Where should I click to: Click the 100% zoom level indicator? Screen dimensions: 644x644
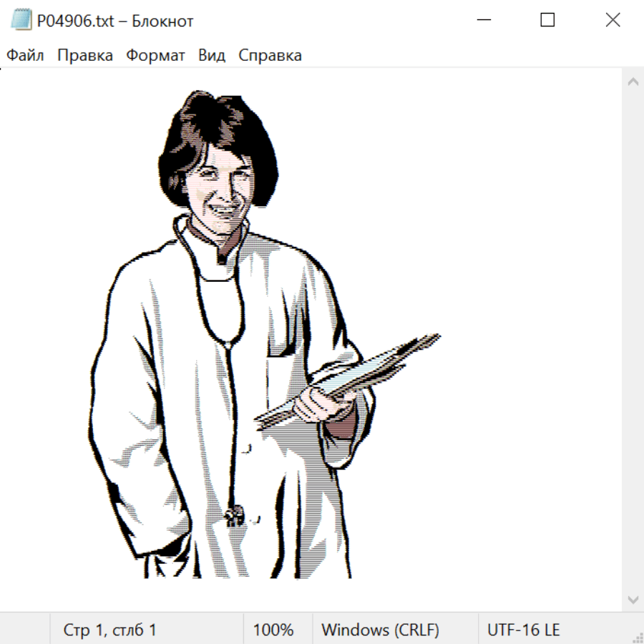tap(273, 630)
